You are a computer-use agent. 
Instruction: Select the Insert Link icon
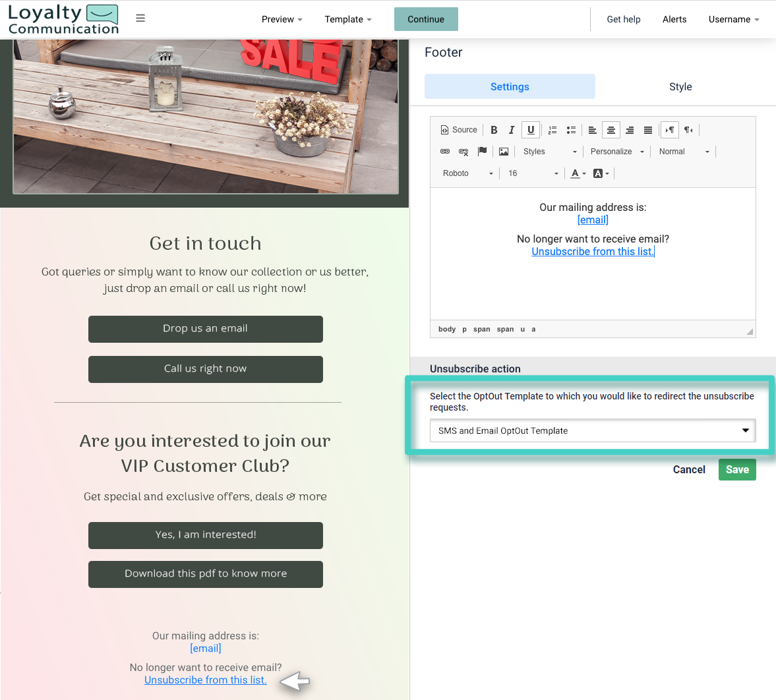445,152
